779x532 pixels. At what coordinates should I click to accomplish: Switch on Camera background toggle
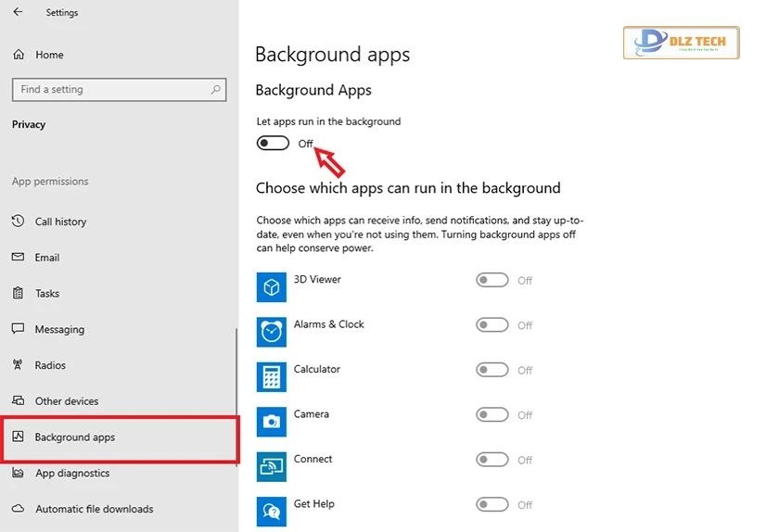[492, 414]
